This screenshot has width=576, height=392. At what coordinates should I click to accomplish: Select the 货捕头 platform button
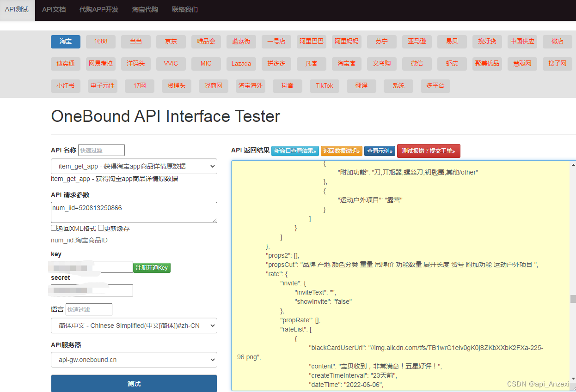tap(177, 86)
